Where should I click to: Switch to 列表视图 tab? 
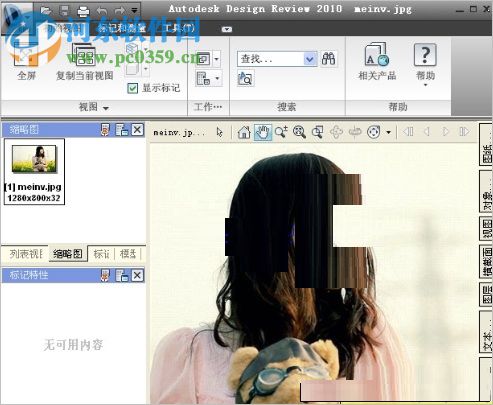click(x=25, y=254)
